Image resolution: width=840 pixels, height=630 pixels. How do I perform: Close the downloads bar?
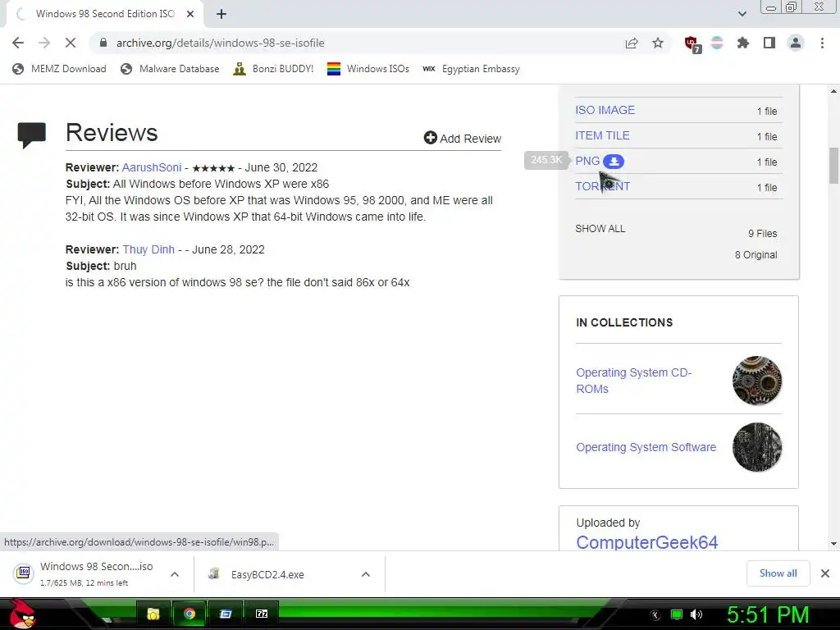(825, 573)
